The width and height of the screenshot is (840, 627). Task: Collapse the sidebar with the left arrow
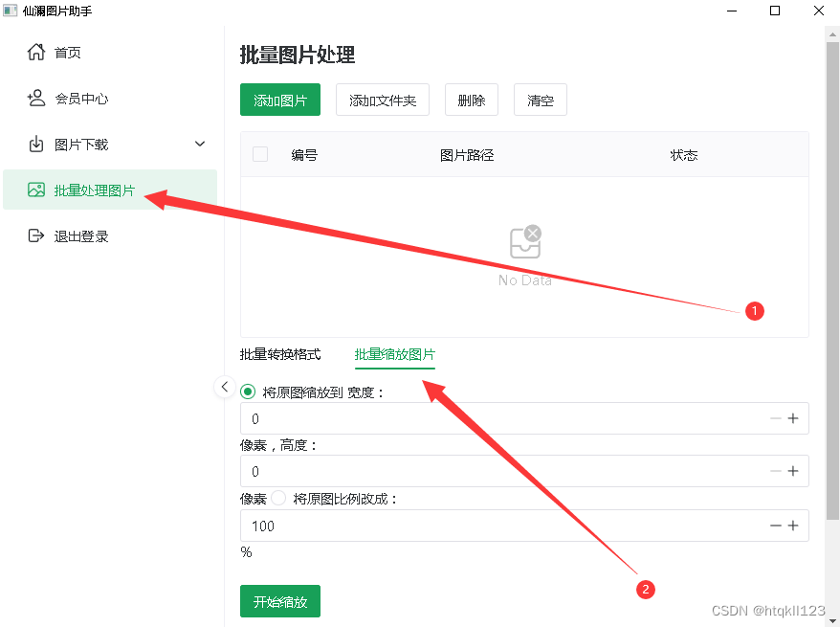(x=225, y=387)
